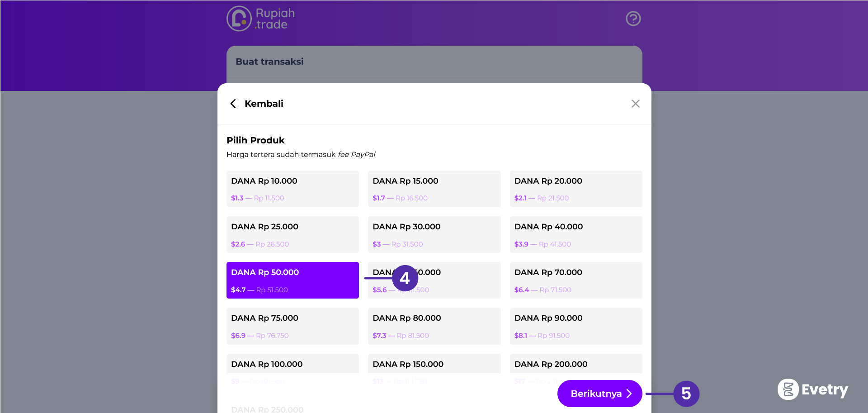Click the Evetry watermark logo

click(x=812, y=389)
